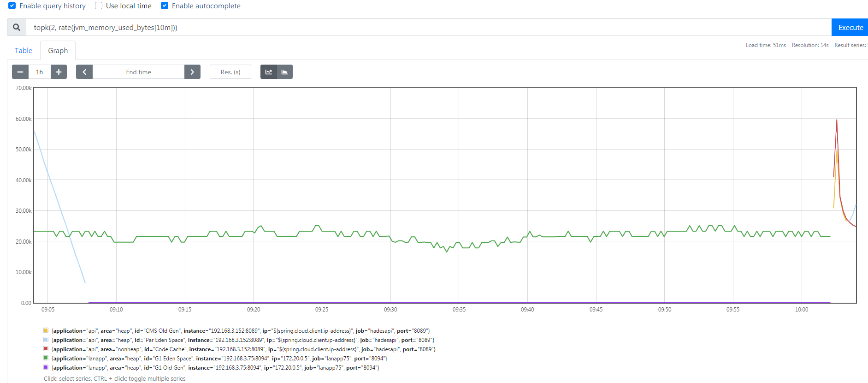
Task: Focus the PromQL expression input field
Action: (429, 27)
